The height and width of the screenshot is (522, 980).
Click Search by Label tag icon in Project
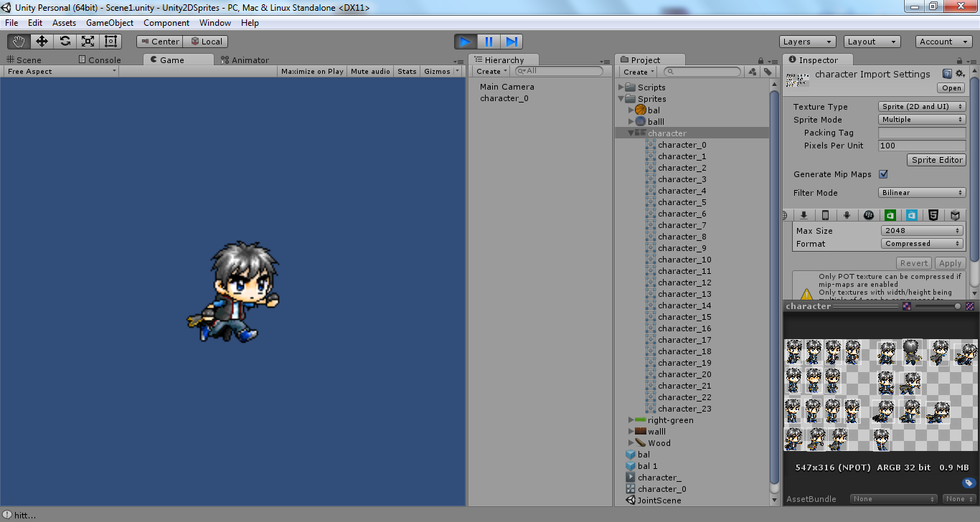pos(768,72)
